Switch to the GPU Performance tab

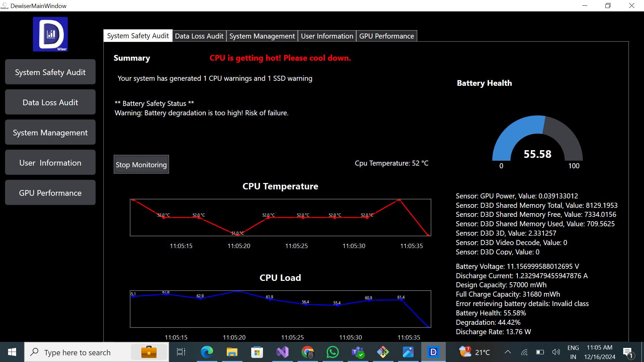point(386,36)
